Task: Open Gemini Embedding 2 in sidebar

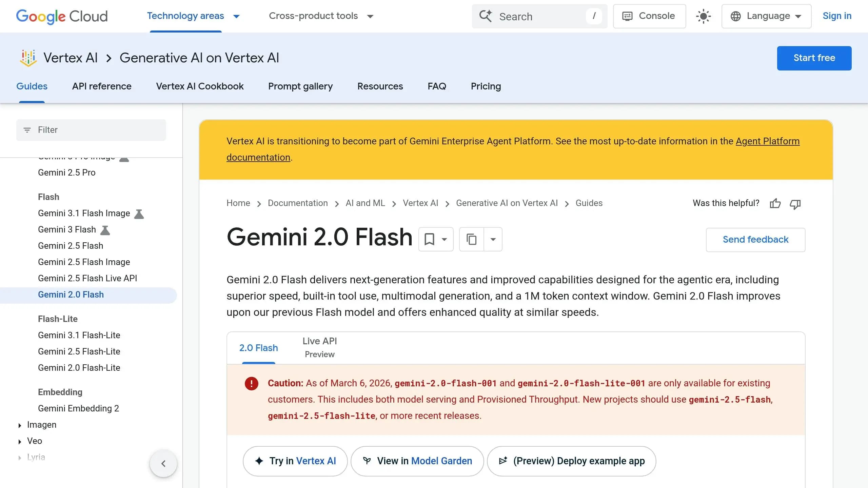Action: point(79,408)
